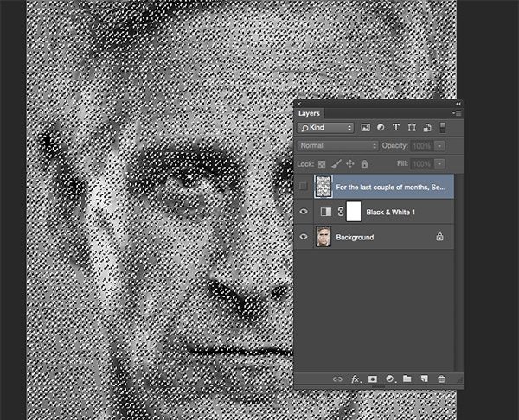Select the Layers panel tab

[309, 112]
